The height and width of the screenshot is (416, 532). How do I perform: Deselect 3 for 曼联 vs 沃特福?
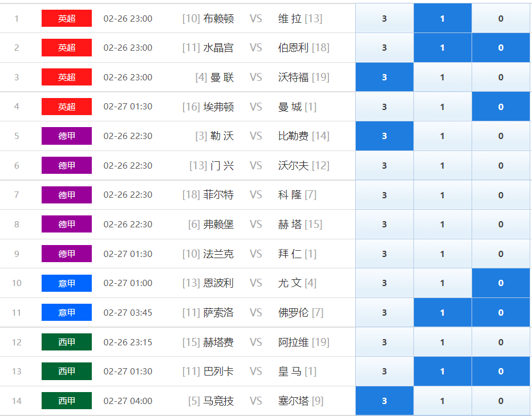384,77
